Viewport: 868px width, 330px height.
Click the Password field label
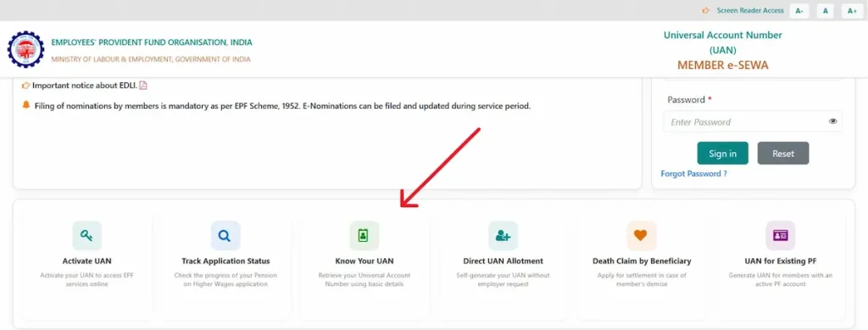[x=689, y=99]
